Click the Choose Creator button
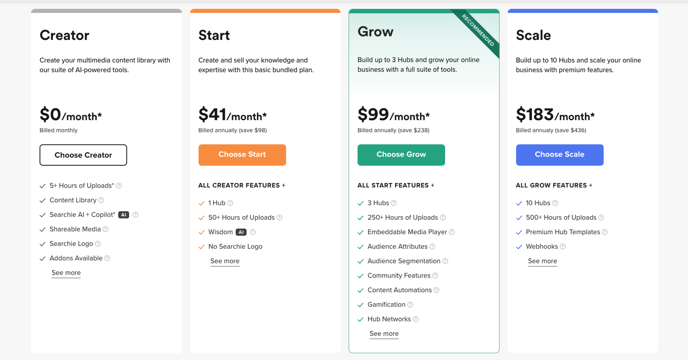The height and width of the screenshot is (360, 688). pos(83,155)
